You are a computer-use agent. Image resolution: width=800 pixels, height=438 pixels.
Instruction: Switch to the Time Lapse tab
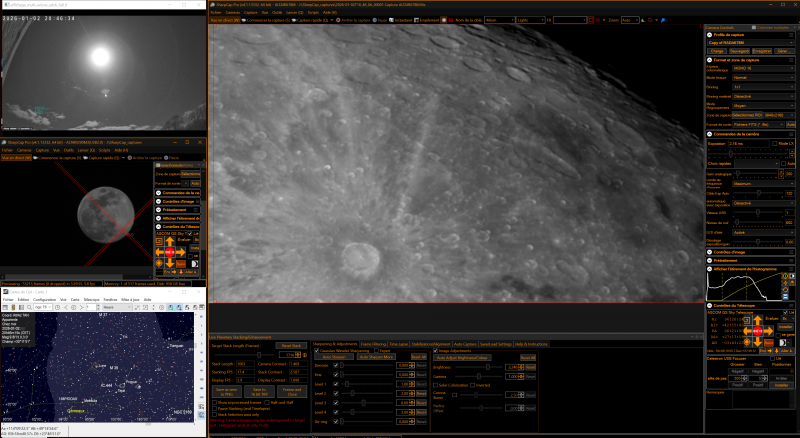point(398,344)
